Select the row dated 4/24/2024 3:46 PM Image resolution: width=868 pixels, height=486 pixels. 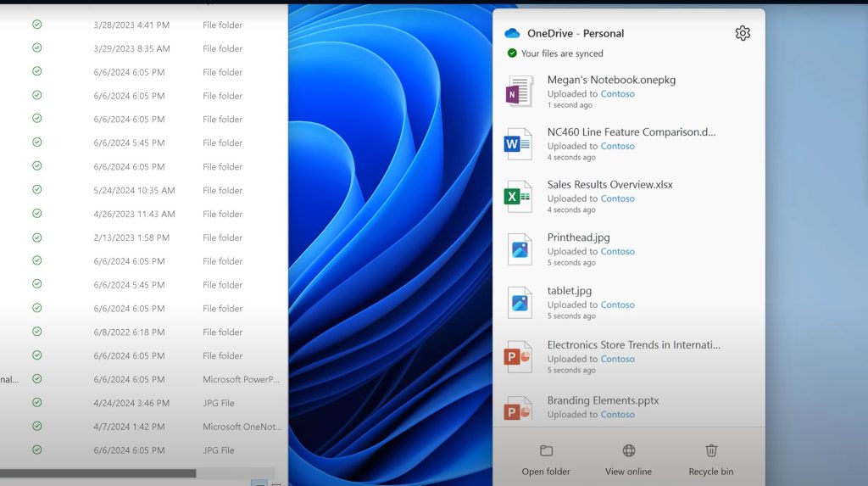(131, 403)
